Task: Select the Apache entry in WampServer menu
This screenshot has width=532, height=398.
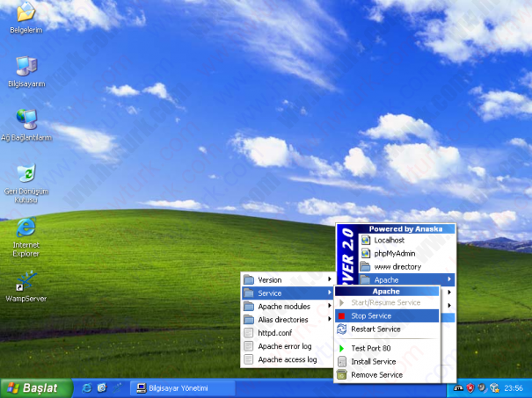Action: point(406,279)
